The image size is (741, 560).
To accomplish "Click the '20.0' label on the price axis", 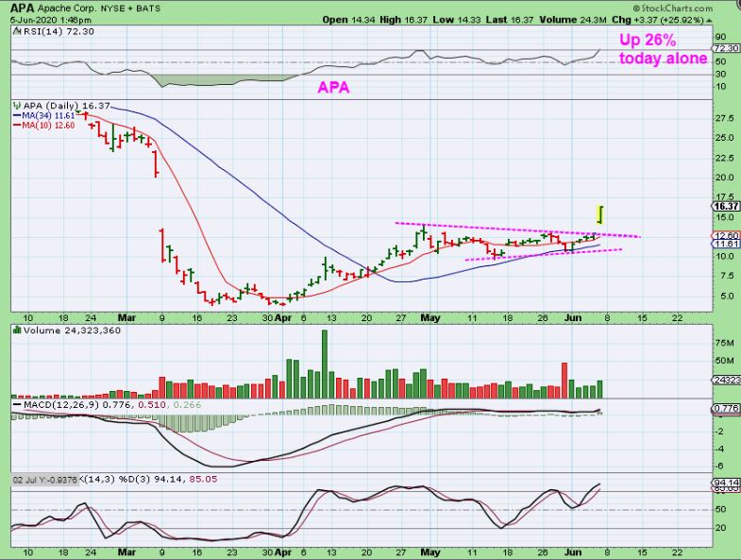I will [x=724, y=178].
